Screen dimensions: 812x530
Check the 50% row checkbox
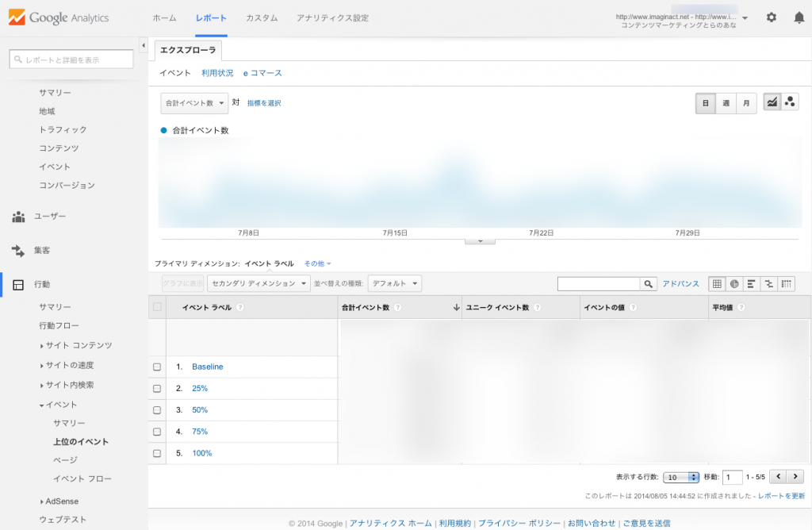pos(157,410)
